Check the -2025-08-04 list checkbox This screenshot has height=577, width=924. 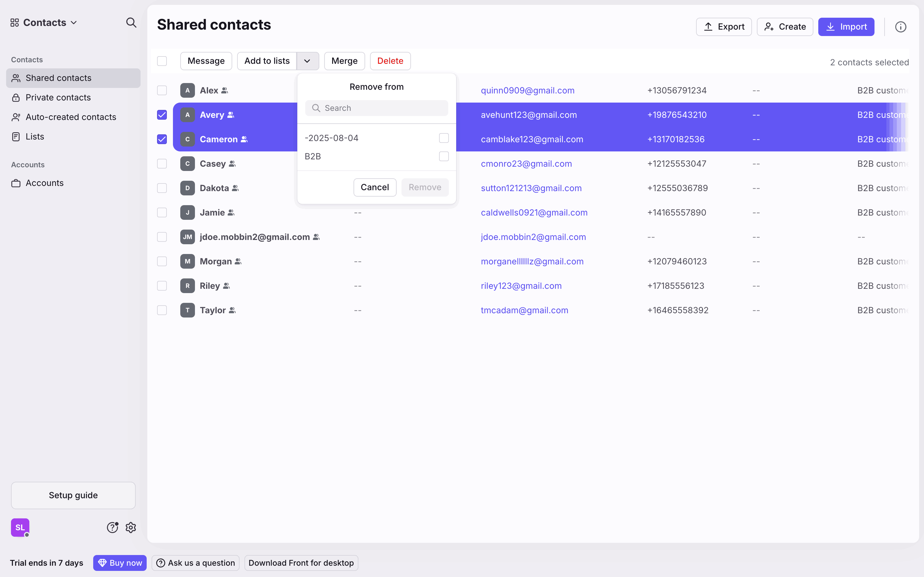(x=444, y=138)
